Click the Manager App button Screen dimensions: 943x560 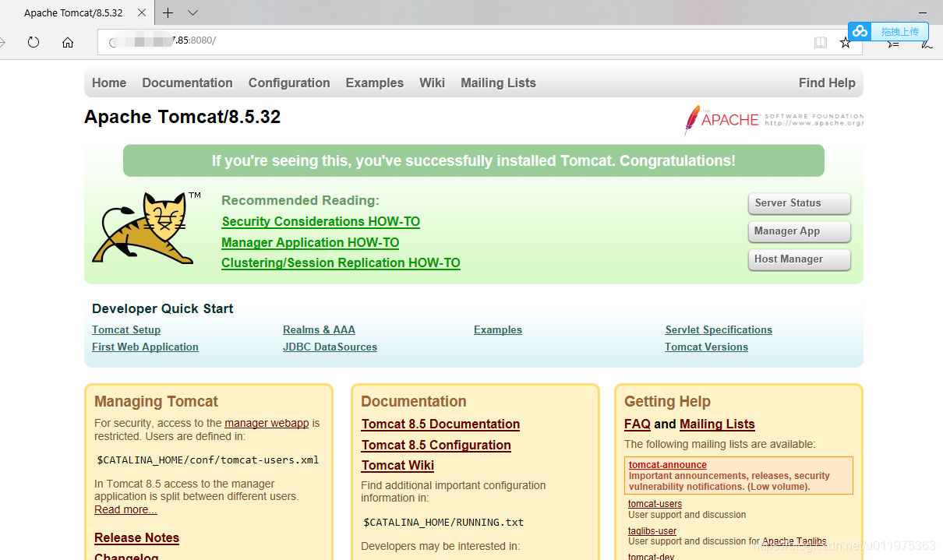click(799, 231)
